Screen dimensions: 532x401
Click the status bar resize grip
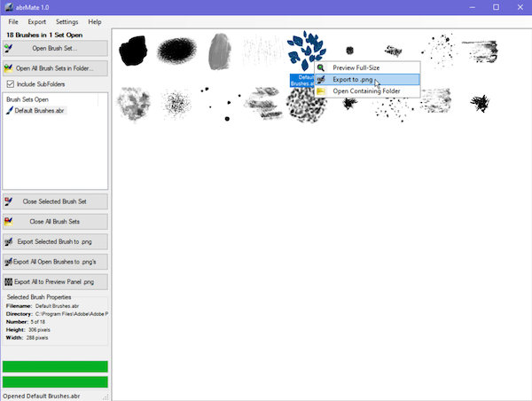(x=106, y=397)
